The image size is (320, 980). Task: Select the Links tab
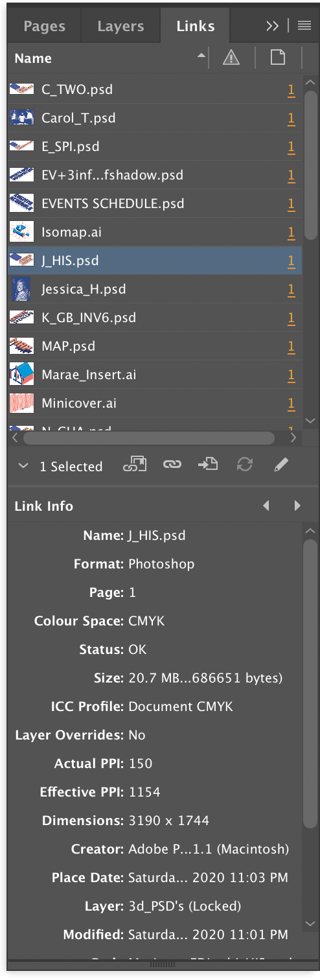pyautogui.click(x=195, y=27)
